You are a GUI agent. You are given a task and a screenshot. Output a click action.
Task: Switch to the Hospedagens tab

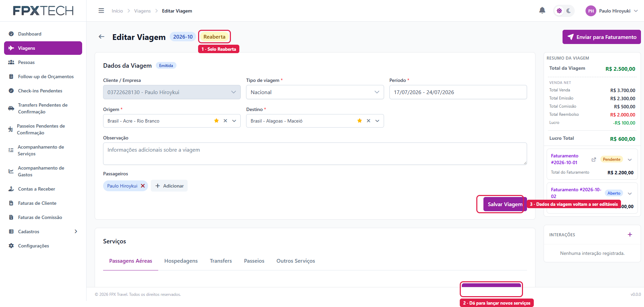pyautogui.click(x=181, y=261)
